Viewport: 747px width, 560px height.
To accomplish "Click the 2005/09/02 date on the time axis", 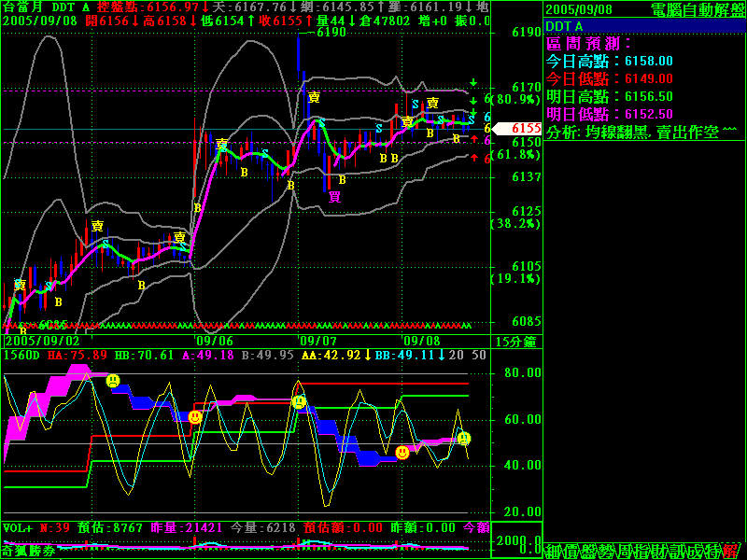I will point(42,342).
